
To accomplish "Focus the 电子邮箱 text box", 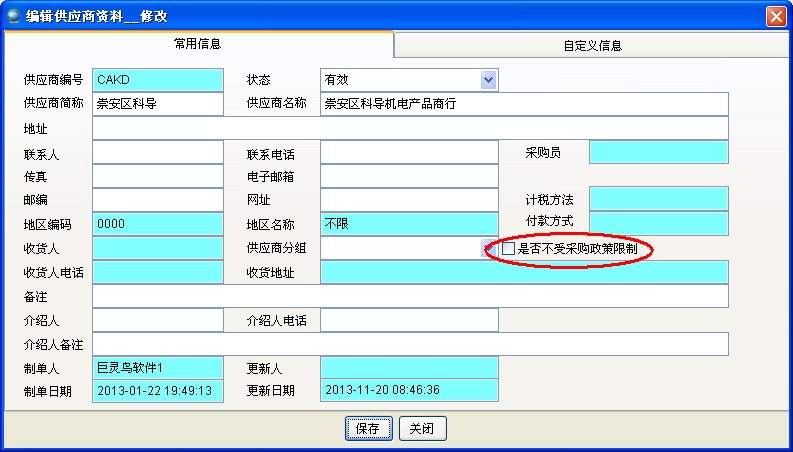I will [409, 176].
